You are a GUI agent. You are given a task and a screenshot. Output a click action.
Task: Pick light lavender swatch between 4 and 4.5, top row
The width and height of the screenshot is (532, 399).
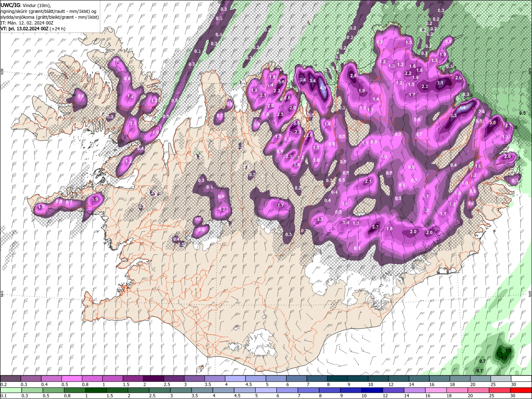click(235, 379)
